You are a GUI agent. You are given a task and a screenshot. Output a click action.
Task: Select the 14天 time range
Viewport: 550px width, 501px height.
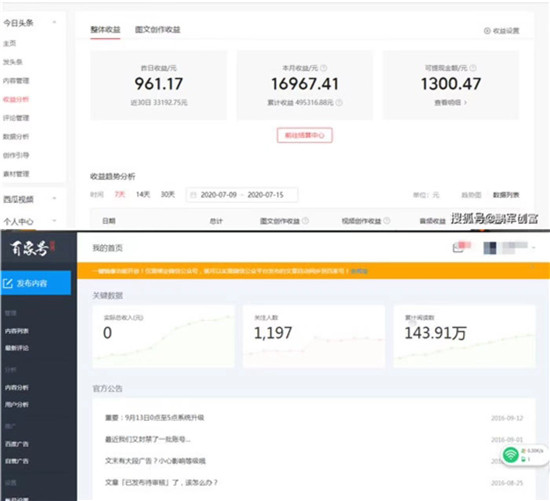pyautogui.click(x=143, y=194)
